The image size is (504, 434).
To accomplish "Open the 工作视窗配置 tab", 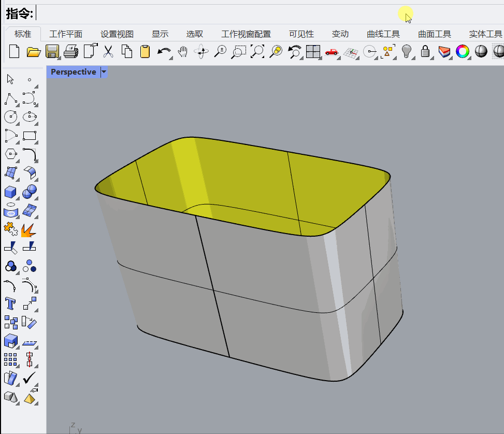I will click(246, 34).
